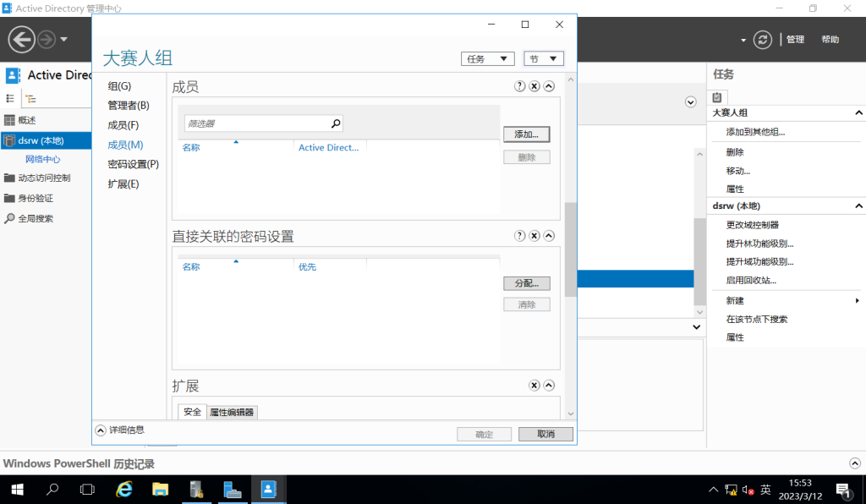
Task: Switch to 属性编辑器 tab
Action: pos(232,413)
